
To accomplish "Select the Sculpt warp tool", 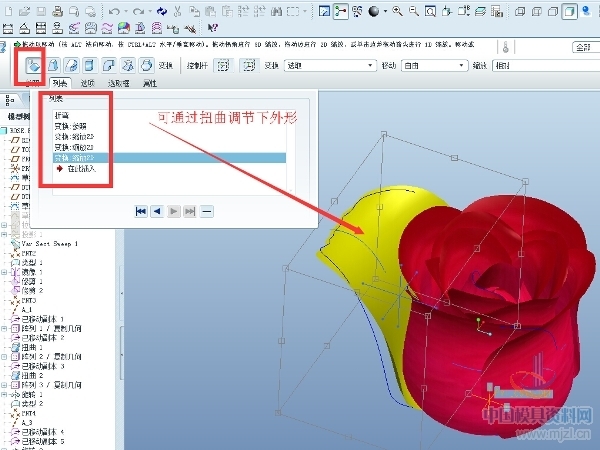I will coord(146,65).
